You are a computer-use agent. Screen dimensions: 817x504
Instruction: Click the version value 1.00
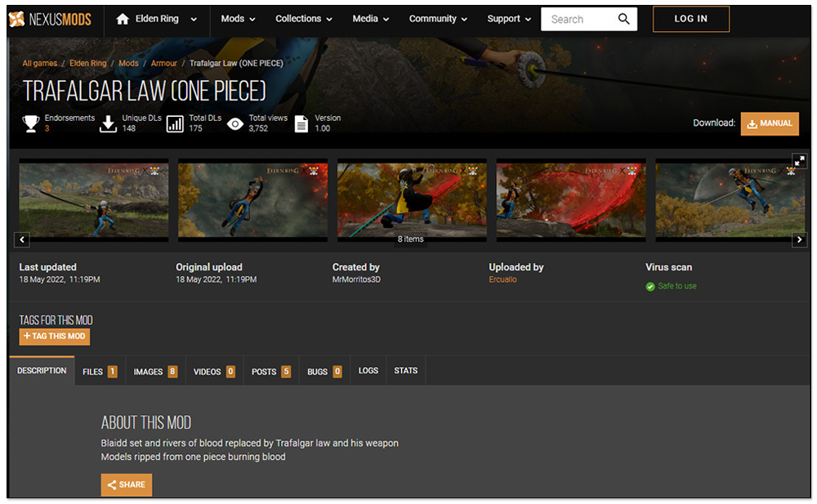point(322,128)
